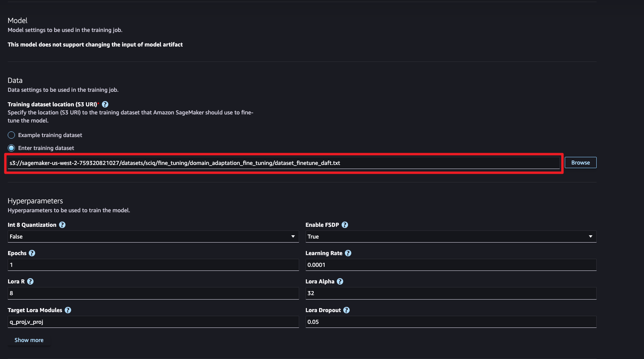
Task: Select the Example training dataset option
Action: tap(11, 135)
